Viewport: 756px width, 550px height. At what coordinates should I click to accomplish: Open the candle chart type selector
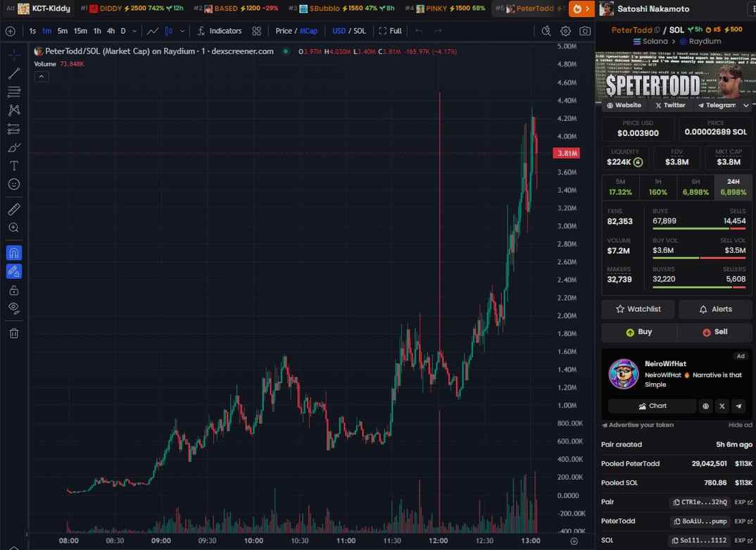tap(169, 32)
